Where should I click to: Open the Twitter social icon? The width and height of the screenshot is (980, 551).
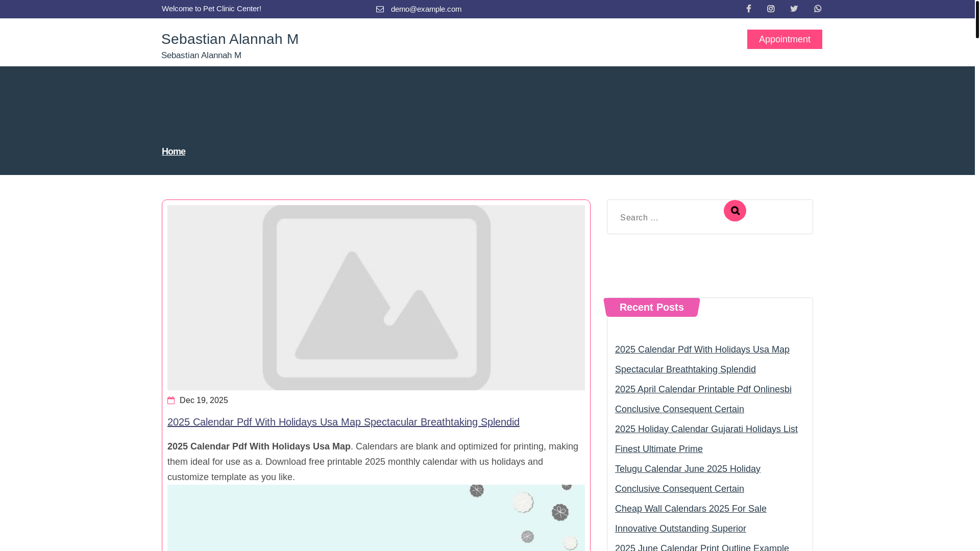point(794,9)
